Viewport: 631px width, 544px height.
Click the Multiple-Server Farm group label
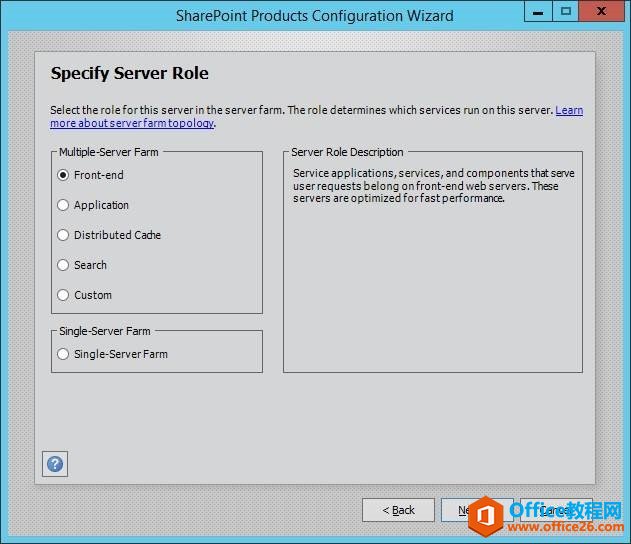[109, 152]
